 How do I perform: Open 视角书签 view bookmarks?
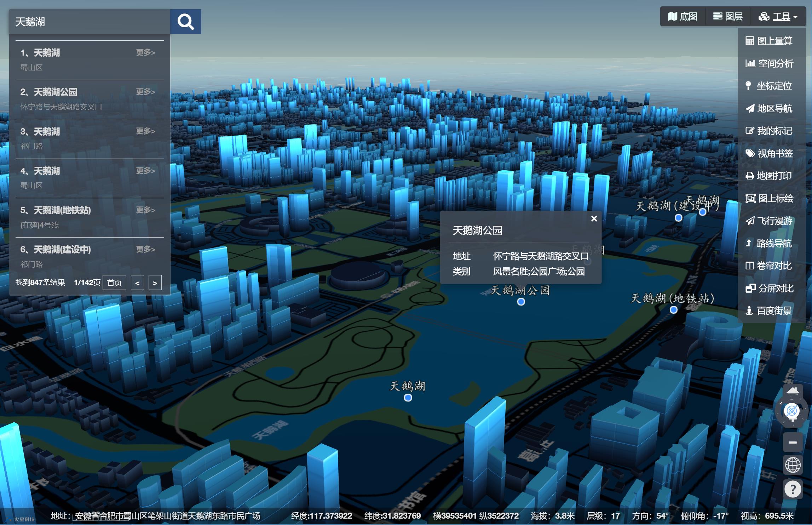point(774,153)
